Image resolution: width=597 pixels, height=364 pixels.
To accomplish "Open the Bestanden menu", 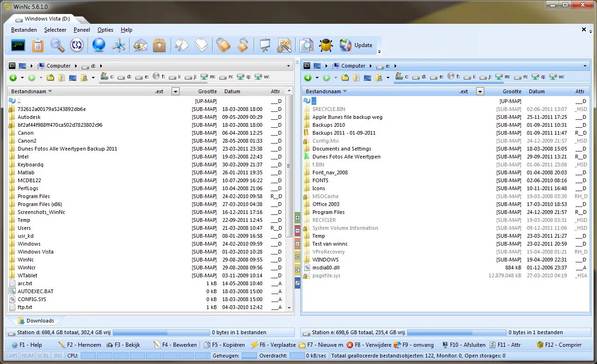I will 24,30.
